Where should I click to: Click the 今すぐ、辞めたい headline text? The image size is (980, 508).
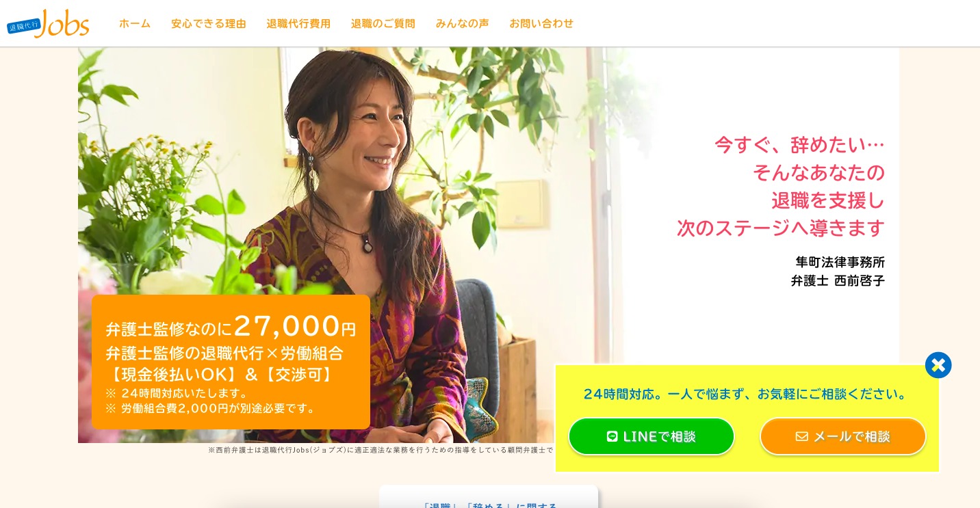point(799,144)
